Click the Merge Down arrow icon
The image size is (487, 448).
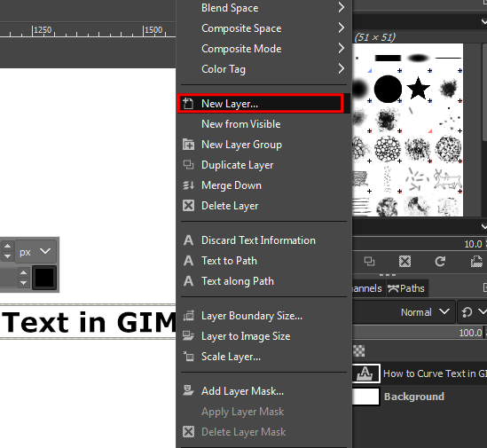(188, 185)
